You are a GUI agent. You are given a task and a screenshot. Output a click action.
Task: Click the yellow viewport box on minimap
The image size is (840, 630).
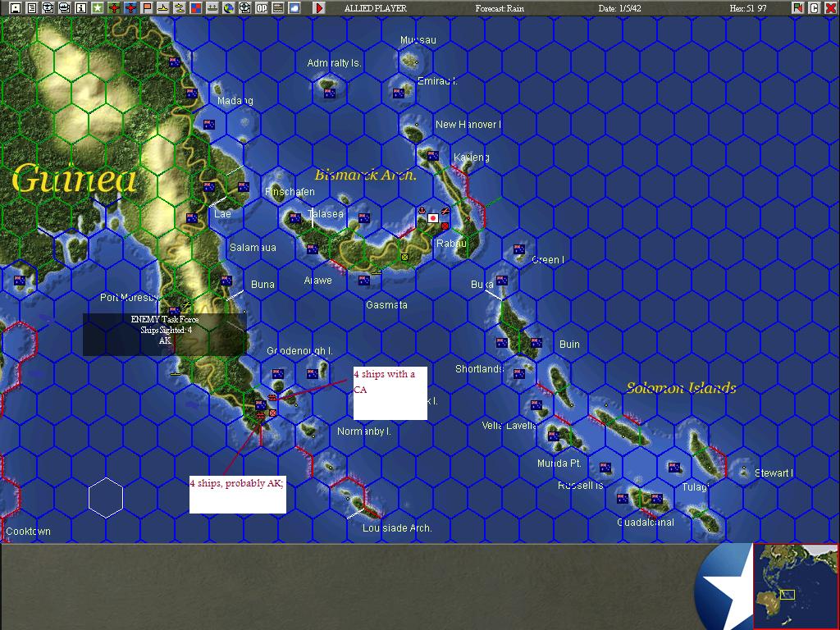point(787,595)
